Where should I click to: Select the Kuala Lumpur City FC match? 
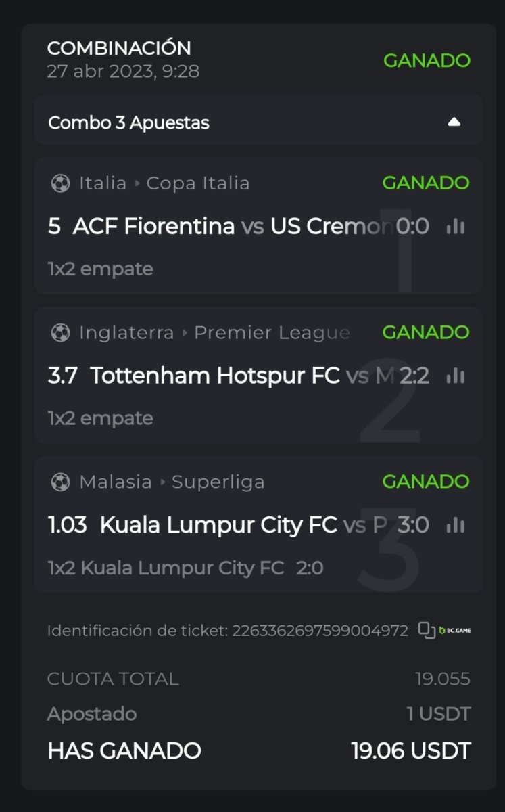(218, 525)
